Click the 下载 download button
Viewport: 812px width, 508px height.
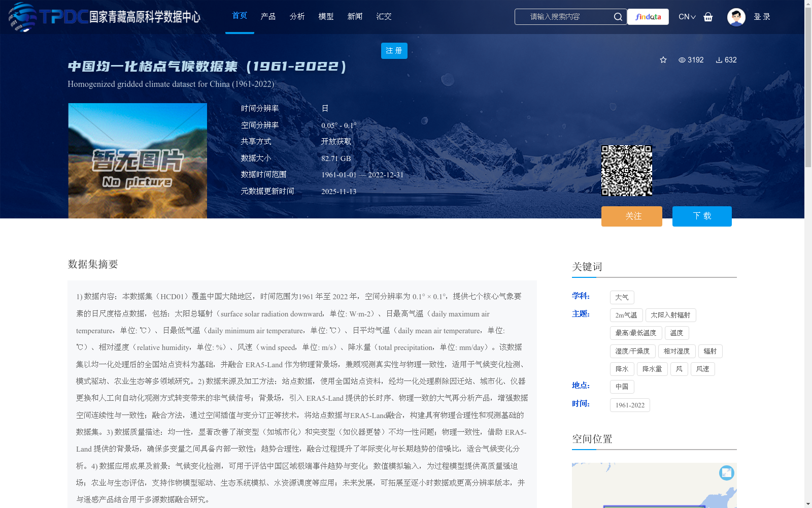702,216
